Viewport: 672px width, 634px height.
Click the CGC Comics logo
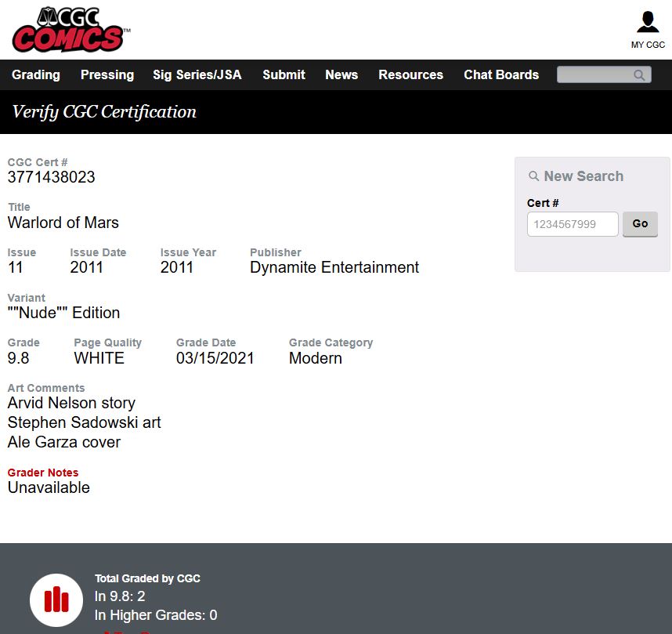[71, 29]
